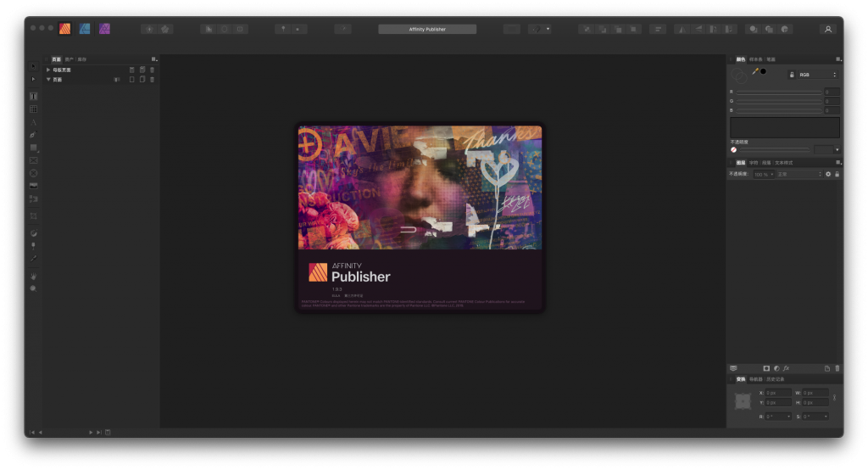
Task: Click the colour opacity slider
Action: (x=775, y=149)
